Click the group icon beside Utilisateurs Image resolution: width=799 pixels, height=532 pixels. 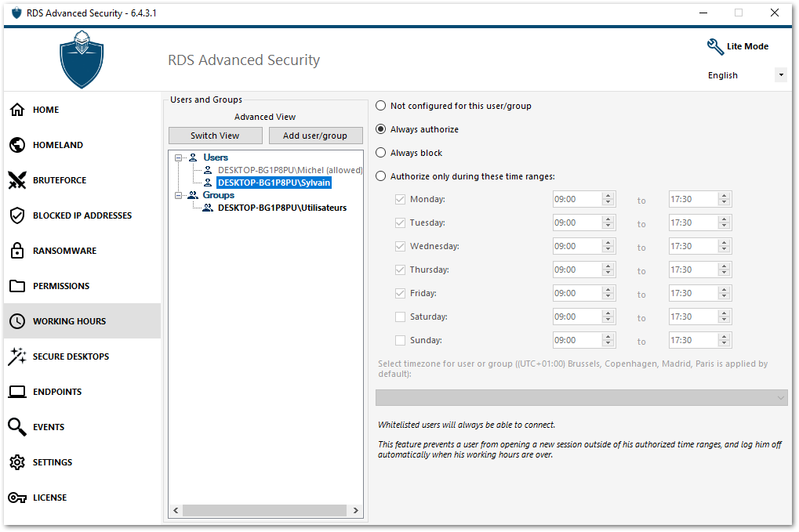coord(208,208)
